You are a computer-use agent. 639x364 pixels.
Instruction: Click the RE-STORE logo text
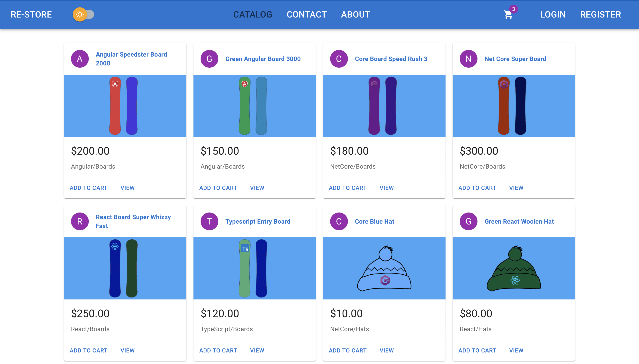tap(31, 14)
